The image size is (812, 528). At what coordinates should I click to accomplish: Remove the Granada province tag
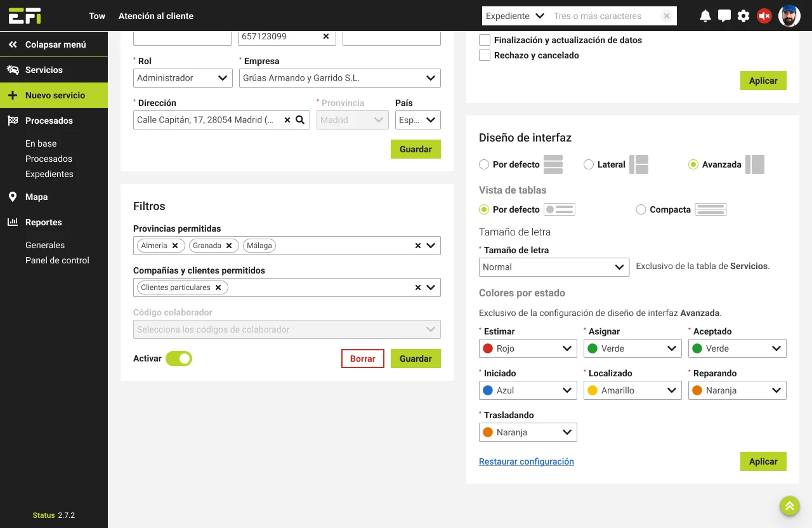(x=229, y=246)
